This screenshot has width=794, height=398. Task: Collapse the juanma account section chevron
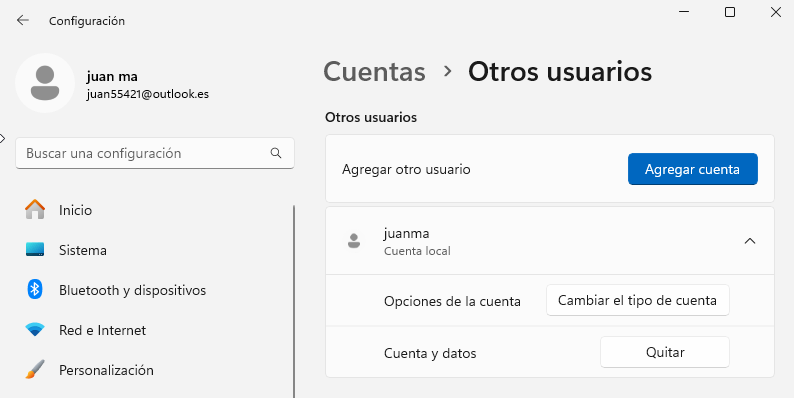tap(750, 241)
